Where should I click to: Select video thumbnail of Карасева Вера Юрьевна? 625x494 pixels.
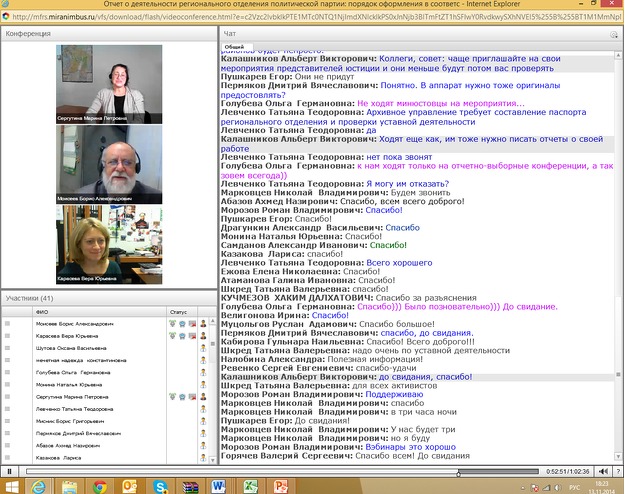coord(109,244)
